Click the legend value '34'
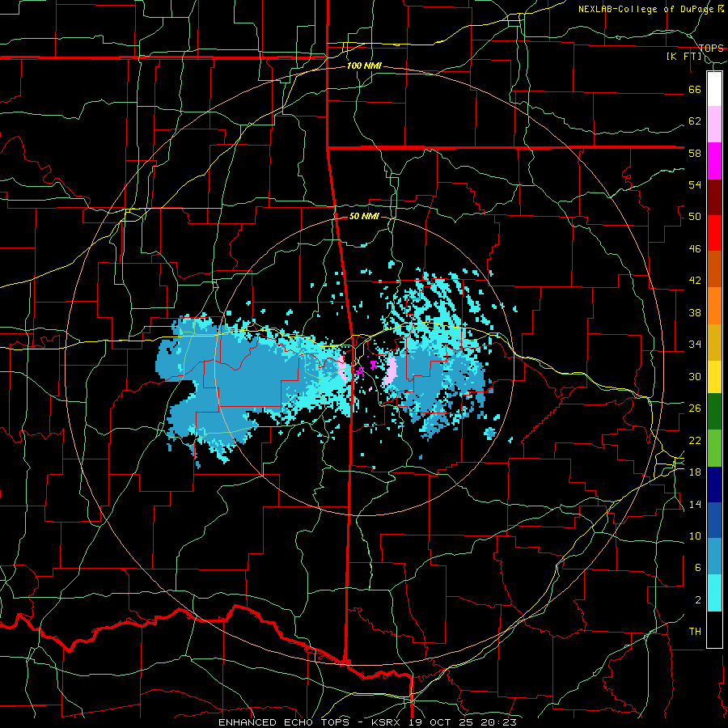This screenshot has width=728, height=728. [695, 345]
